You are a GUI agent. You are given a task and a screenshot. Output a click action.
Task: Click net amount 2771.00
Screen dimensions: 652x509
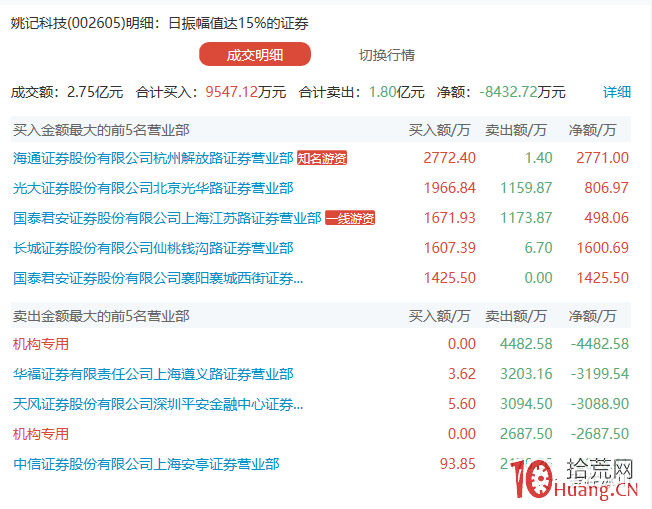[x=603, y=158]
